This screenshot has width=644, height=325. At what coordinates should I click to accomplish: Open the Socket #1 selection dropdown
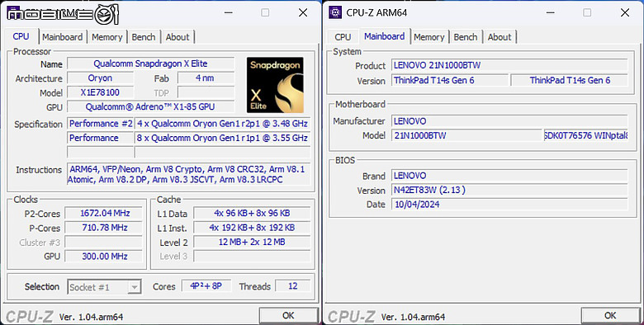tap(104, 287)
